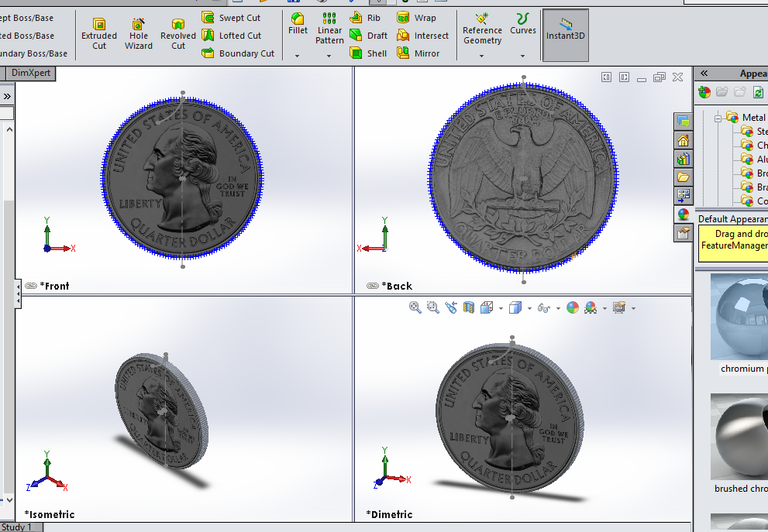Open the File Explorer folder tab
The width and height of the screenshot is (768, 532).
pos(683,177)
